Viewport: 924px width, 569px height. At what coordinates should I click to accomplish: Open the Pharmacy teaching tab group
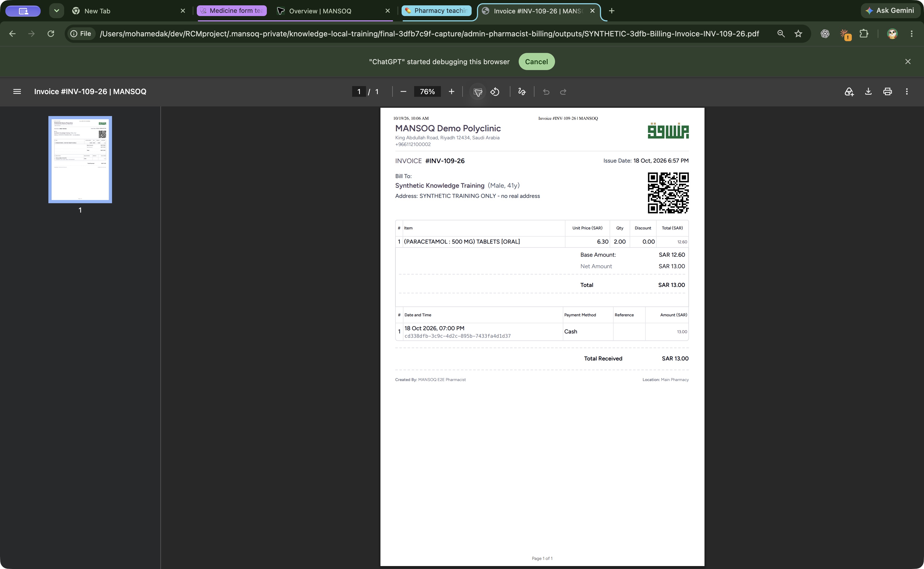click(x=436, y=10)
